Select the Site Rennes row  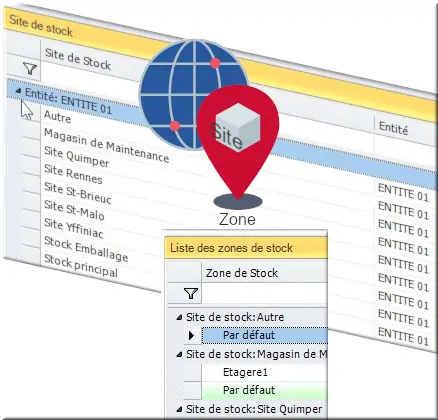73,174
